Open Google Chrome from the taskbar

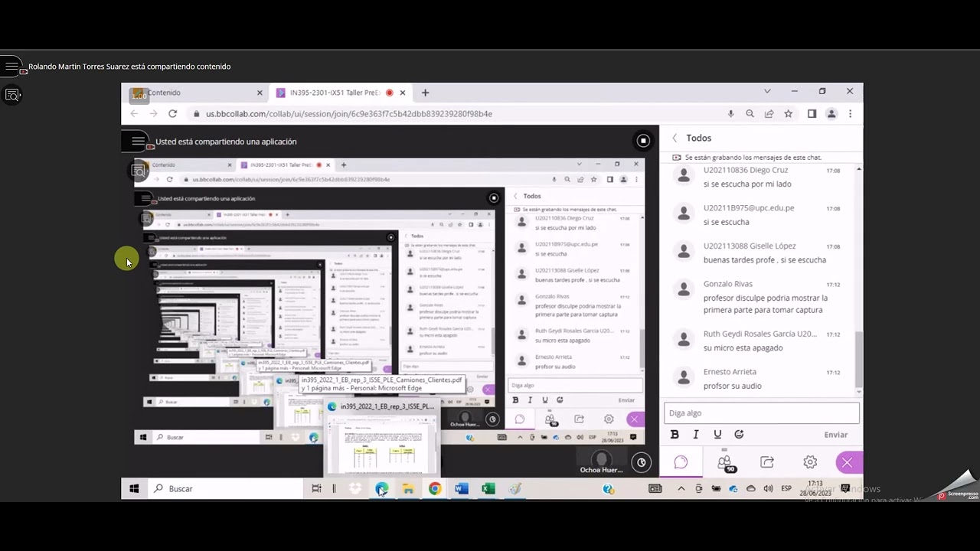click(435, 488)
